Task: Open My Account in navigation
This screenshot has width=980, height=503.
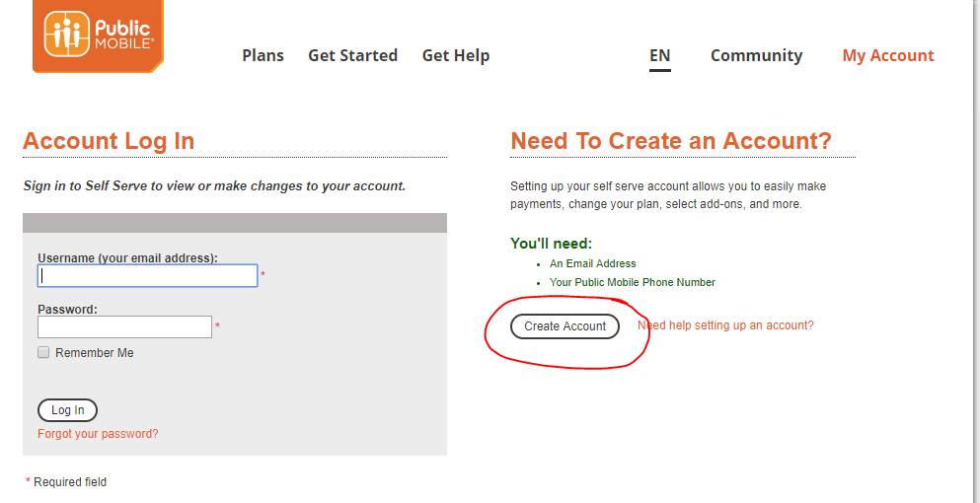Action: (888, 55)
